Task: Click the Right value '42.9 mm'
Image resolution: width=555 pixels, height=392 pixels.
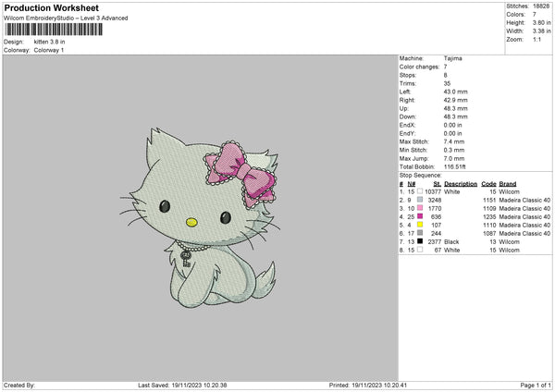Action: [455, 100]
